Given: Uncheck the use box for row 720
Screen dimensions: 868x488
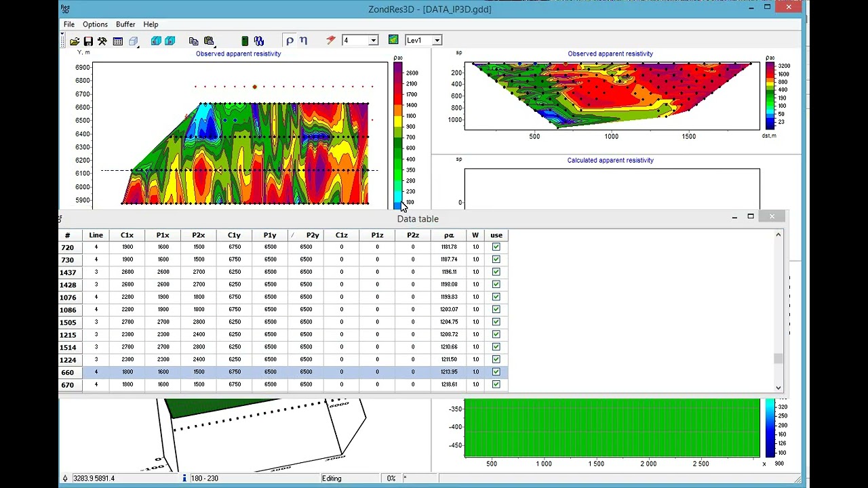Looking at the screenshot, I should [x=496, y=247].
